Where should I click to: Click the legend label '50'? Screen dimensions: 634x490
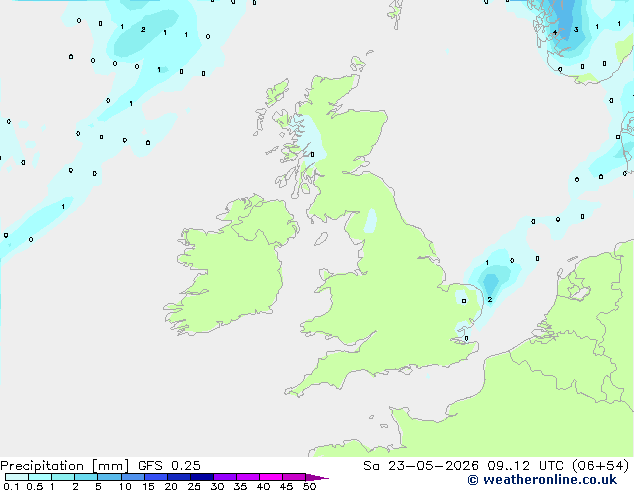coord(309,486)
